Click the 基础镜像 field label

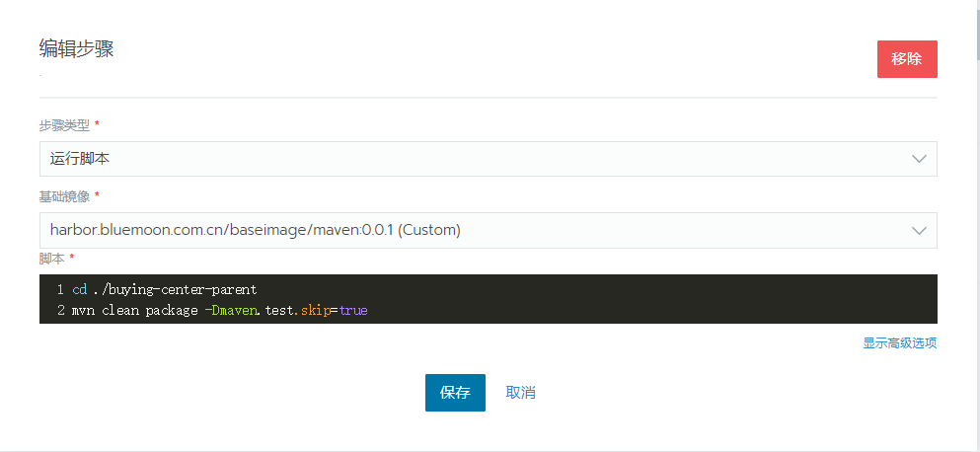coord(64,196)
